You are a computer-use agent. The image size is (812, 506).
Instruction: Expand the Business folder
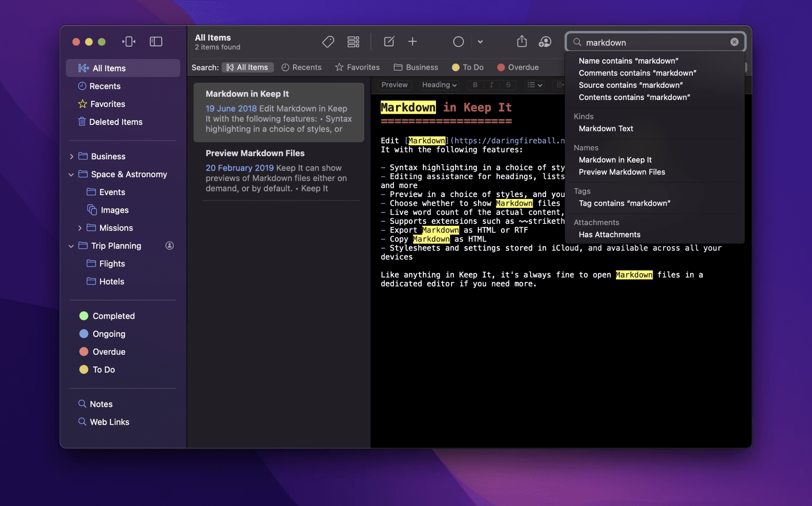(x=72, y=156)
